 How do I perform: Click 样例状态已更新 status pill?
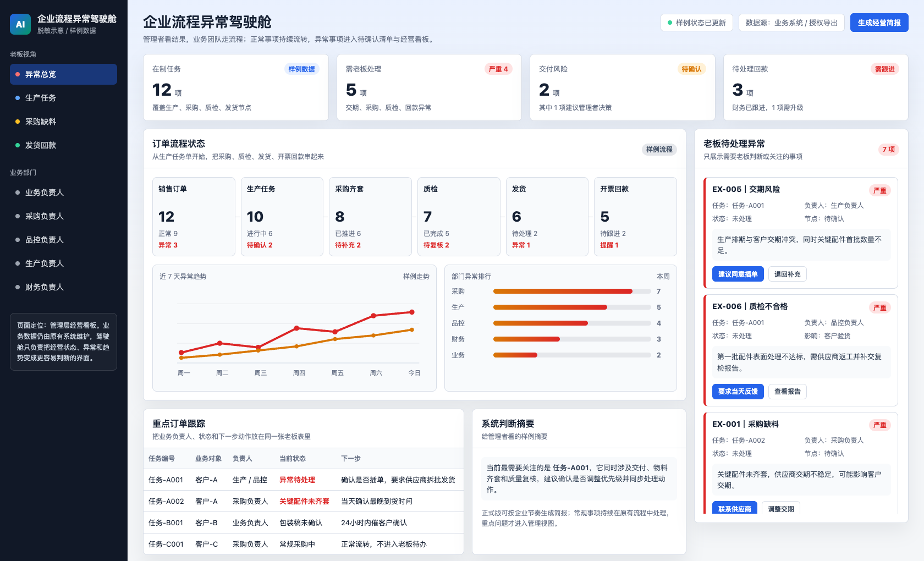tap(696, 23)
